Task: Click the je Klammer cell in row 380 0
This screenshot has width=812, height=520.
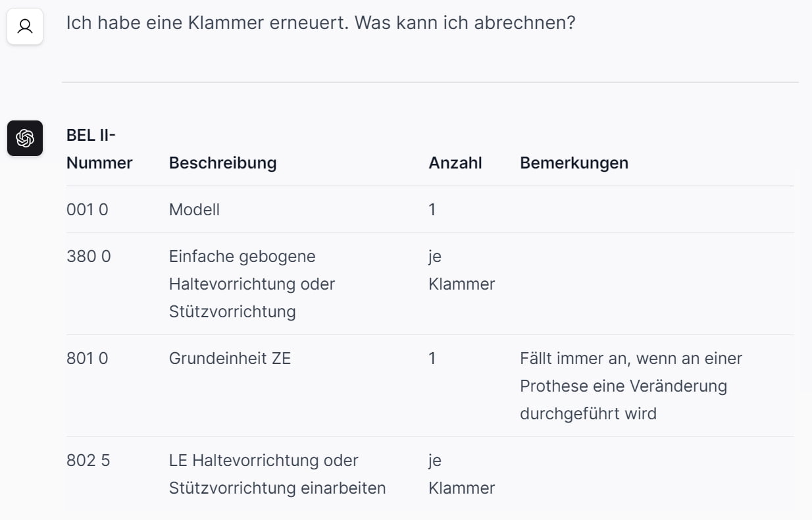Action: [461, 271]
